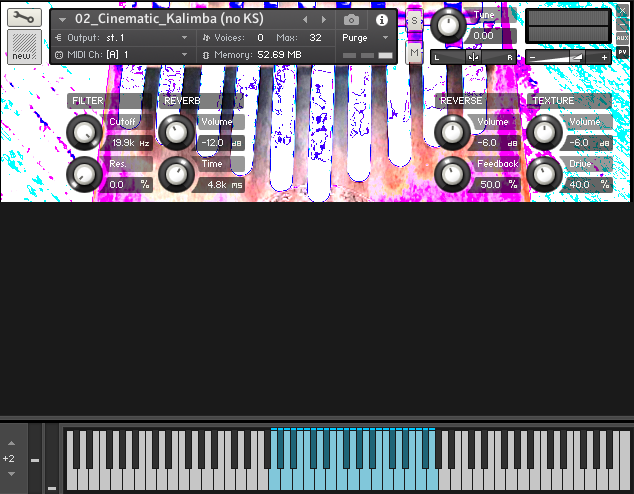
Task: Click the 'new' instrument icon thumbnail
Action: [x=24, y=47]
